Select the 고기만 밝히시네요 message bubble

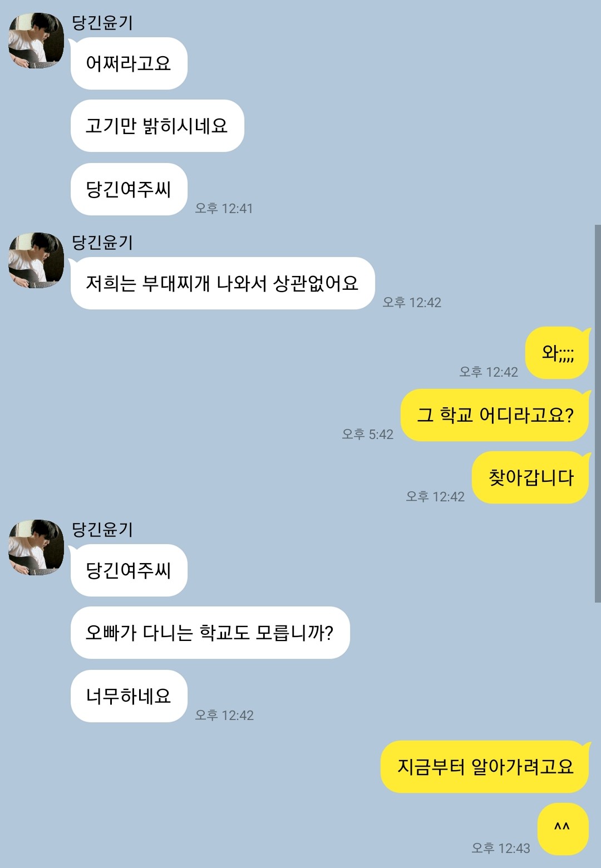click(157, 126)
